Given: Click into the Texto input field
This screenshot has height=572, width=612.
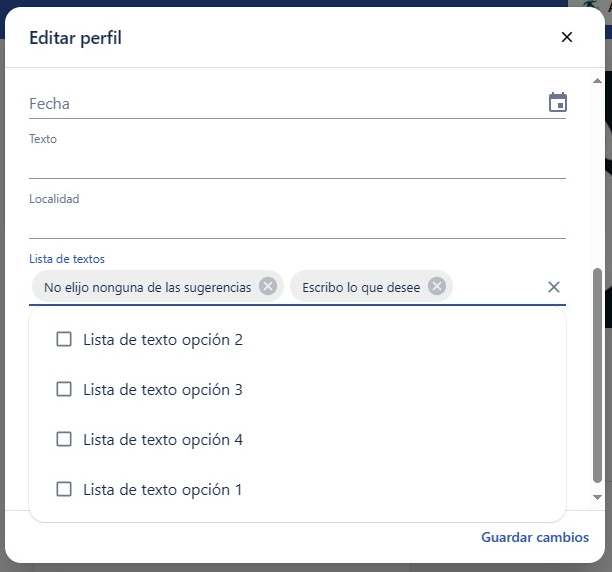Looking at the screenshot, I should (297, 163).
